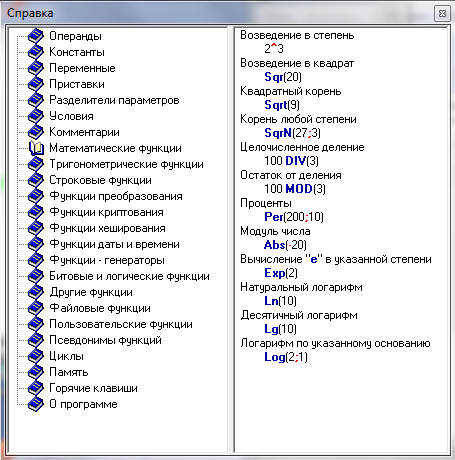Click the book icon beside Циклы
This screenshot has height=460, width=455.
(x=36, y=356)
